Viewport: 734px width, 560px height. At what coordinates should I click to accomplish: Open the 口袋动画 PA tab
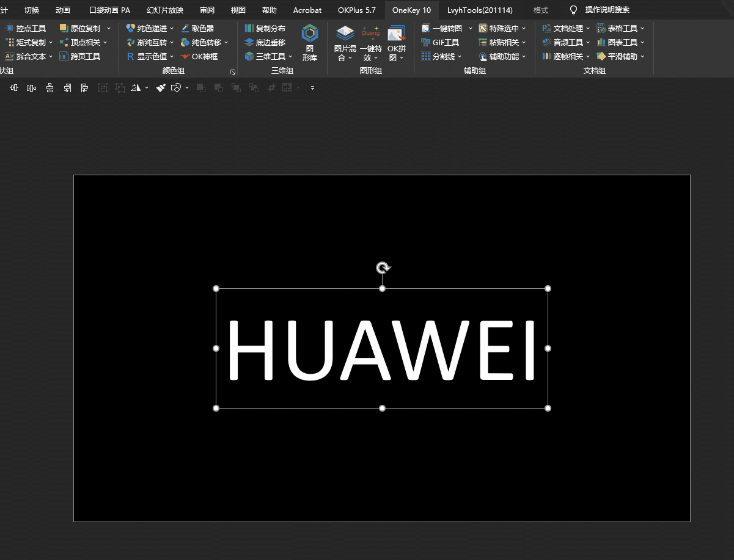pos(109,10)
